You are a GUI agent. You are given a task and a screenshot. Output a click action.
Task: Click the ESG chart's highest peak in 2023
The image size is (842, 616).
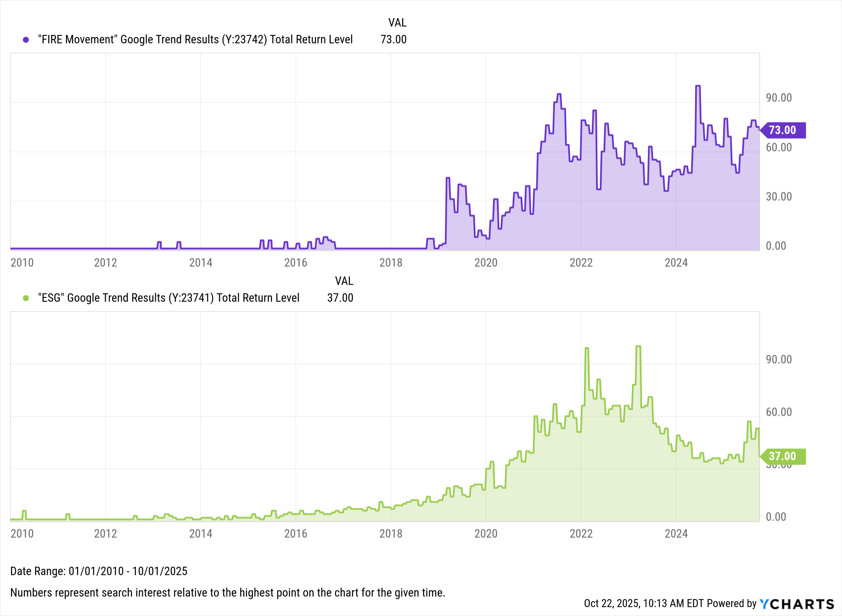click(x=638, y=346)
